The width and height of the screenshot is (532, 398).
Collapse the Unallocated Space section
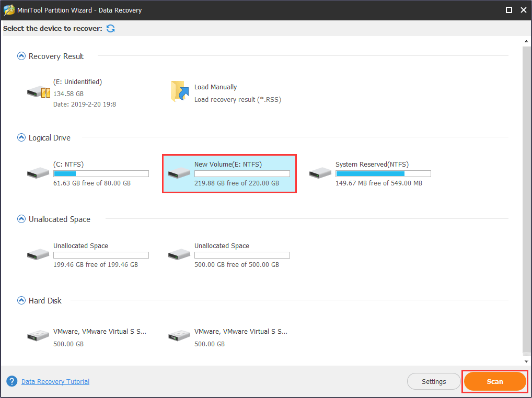pos(21,219)
